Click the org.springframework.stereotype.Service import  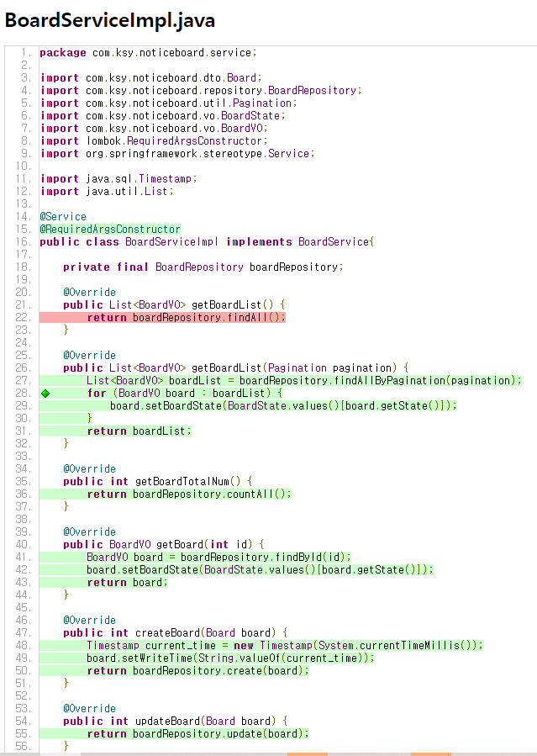(177, 153)
